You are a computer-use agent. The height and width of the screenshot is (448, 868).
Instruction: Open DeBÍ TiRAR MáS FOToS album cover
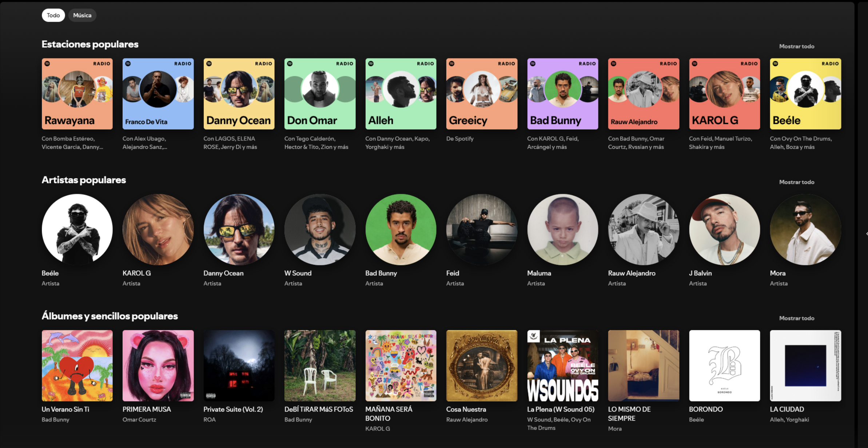[x=320, y=365]
